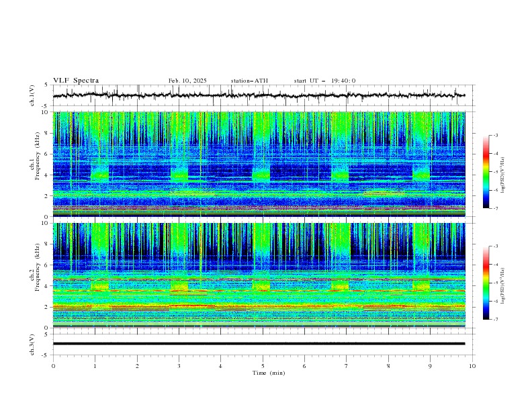
Task: Click the ch.1 spectrogram color scale bar
Action: tap(486, 172)
